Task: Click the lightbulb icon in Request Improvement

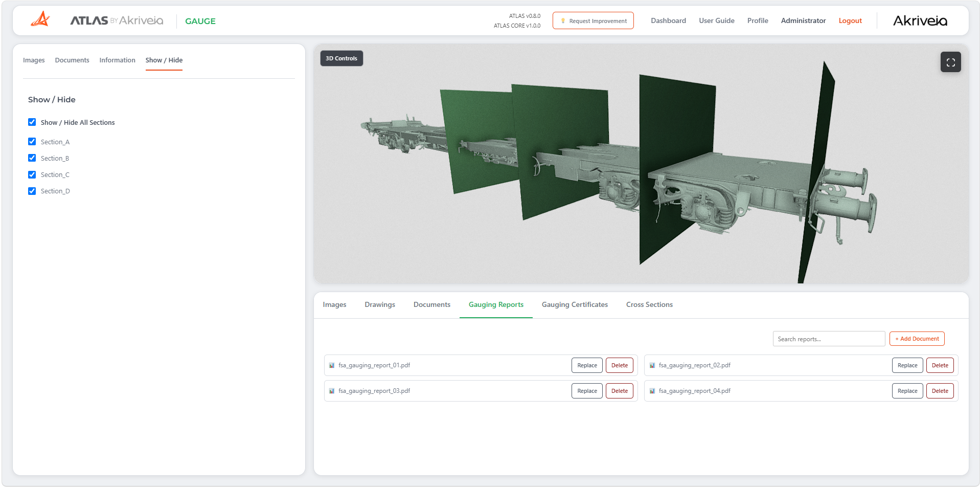Action: click(563, 21)
